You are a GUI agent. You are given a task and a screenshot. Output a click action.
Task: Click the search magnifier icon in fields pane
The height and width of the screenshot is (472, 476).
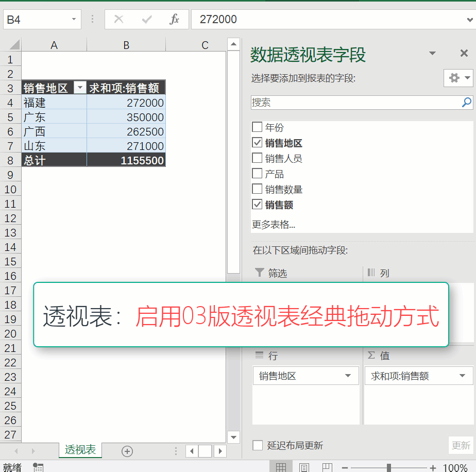tap(466, 102)
